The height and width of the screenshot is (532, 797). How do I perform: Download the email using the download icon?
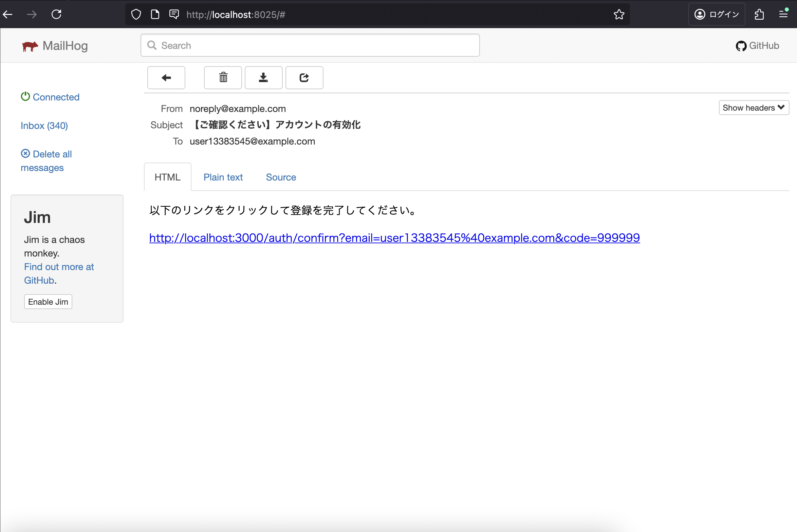pos(263,78)
